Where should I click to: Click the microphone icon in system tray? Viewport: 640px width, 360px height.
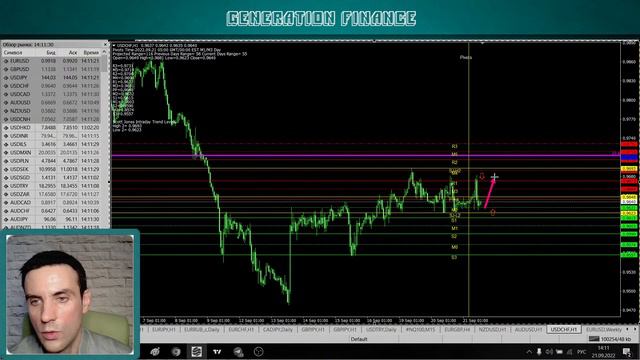539,351
